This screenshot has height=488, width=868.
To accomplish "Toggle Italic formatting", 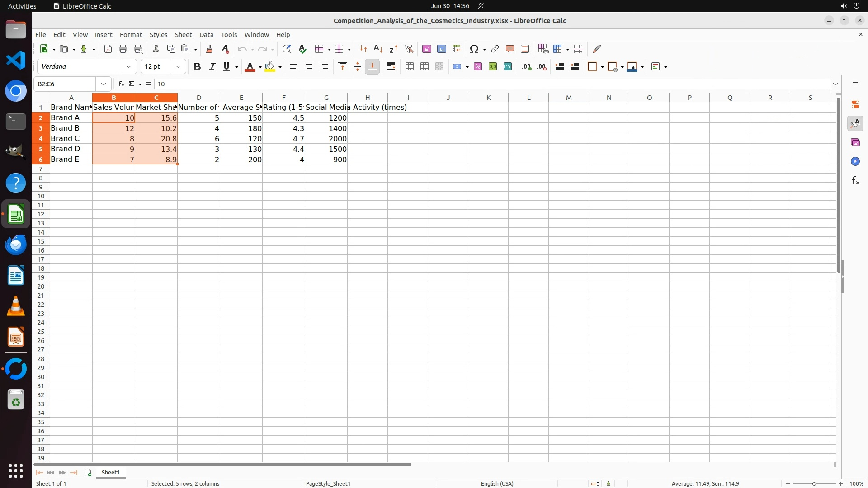I will coord(212,67).
